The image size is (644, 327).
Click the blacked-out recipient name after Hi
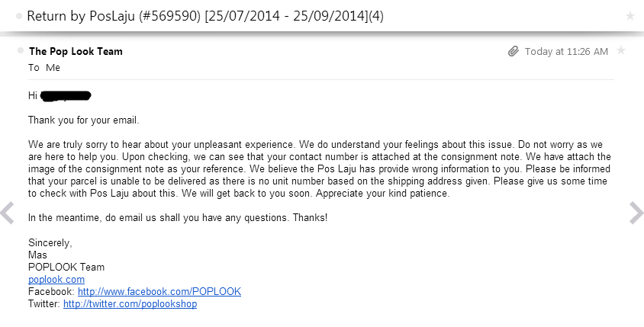point(66,96)
